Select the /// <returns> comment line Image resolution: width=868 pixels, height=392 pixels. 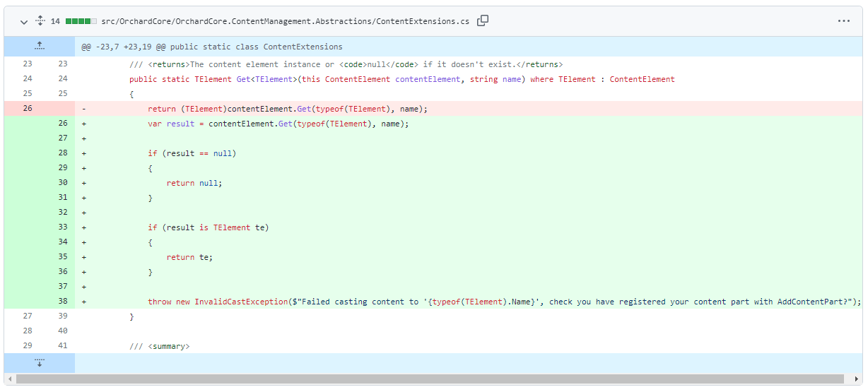pyautogui.click(x=346, y=64)
